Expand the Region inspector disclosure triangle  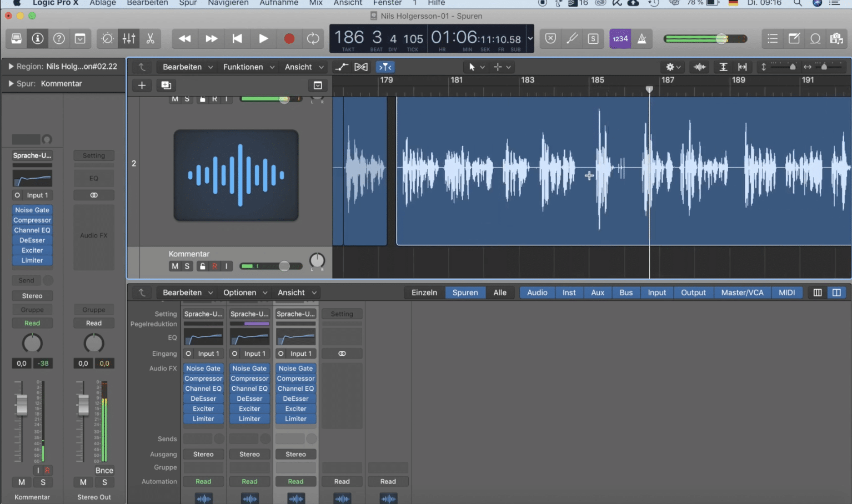[x=11, y=67]
